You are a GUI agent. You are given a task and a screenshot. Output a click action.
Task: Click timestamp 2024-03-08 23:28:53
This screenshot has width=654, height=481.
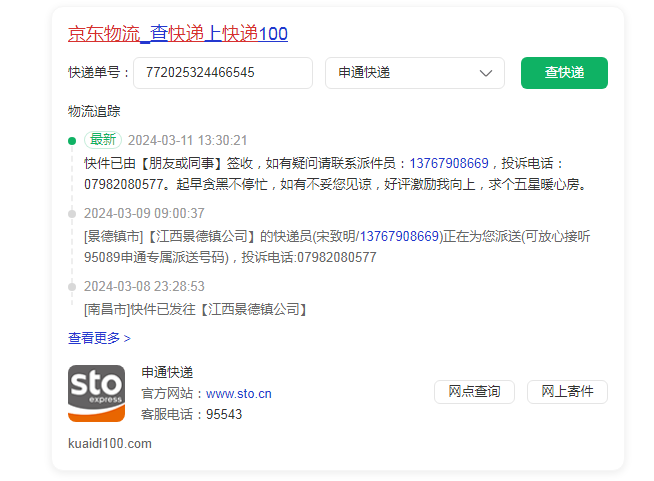144,286
